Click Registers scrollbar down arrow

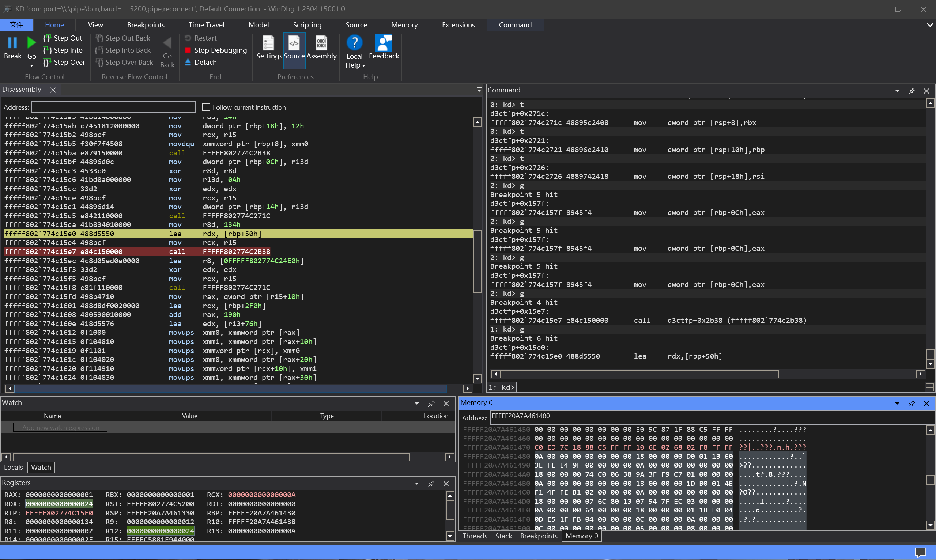(450, 536)
